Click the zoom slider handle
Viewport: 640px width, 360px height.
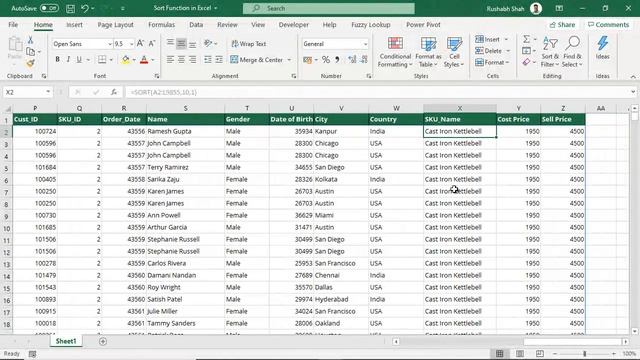584,353
